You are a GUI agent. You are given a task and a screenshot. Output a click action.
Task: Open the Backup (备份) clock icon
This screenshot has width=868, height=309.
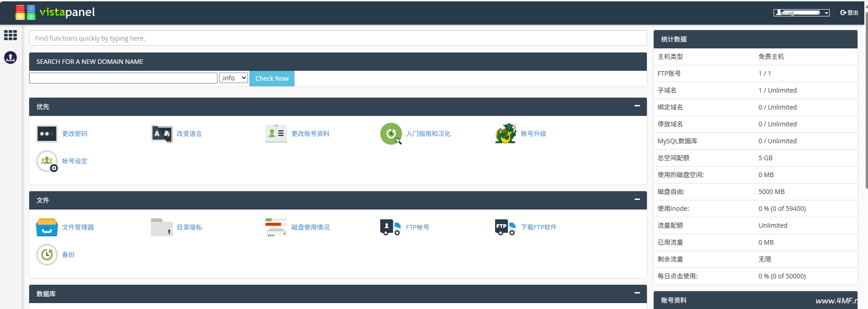pyautogui.click(x=47, y=255)
